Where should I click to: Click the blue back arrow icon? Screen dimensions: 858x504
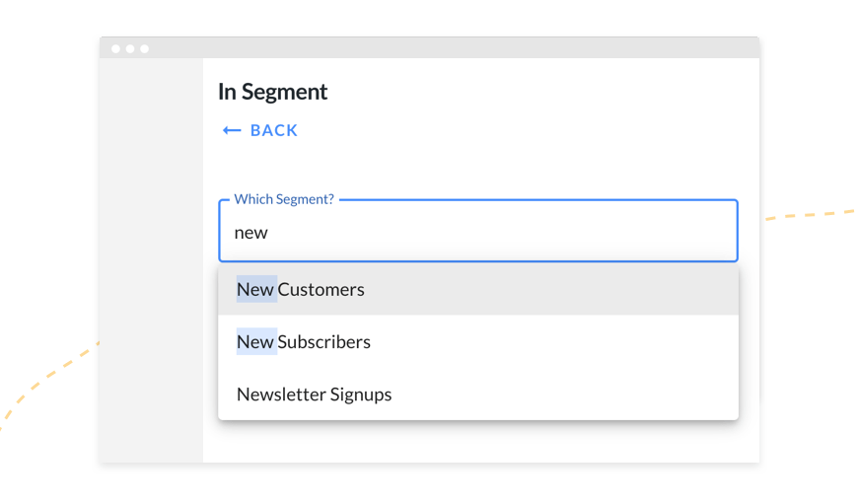point(232,130)
